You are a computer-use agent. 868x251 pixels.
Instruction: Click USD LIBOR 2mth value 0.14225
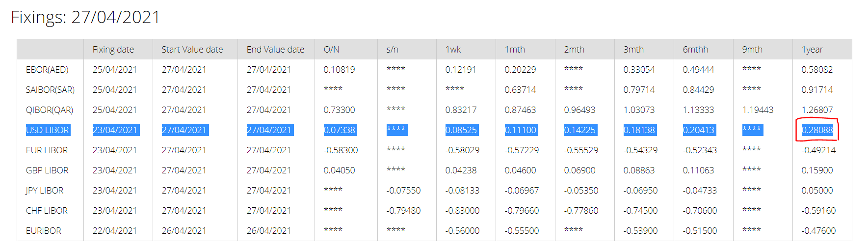tap(579, 130)
